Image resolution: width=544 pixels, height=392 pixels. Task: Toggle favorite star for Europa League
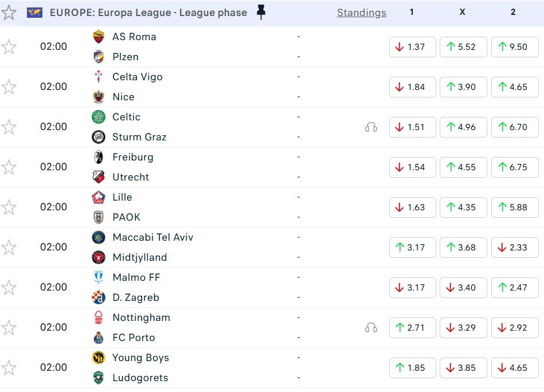coord(9,13)
